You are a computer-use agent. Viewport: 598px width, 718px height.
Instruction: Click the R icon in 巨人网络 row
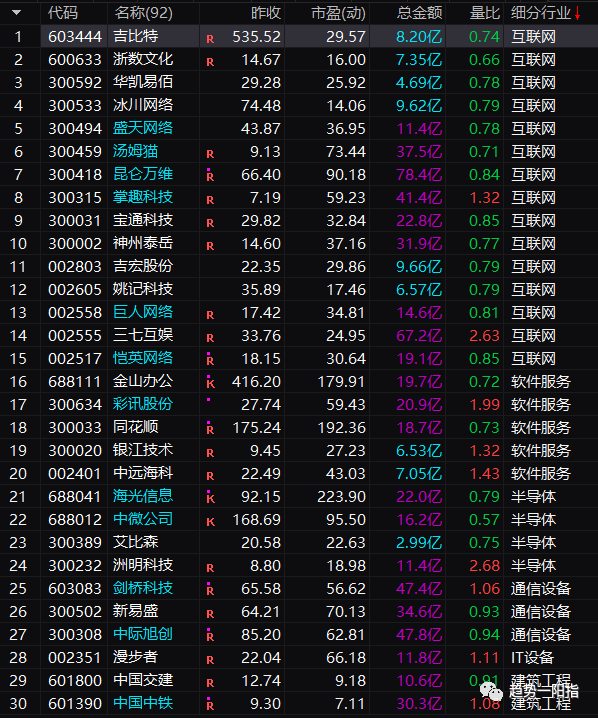(210, 315)
